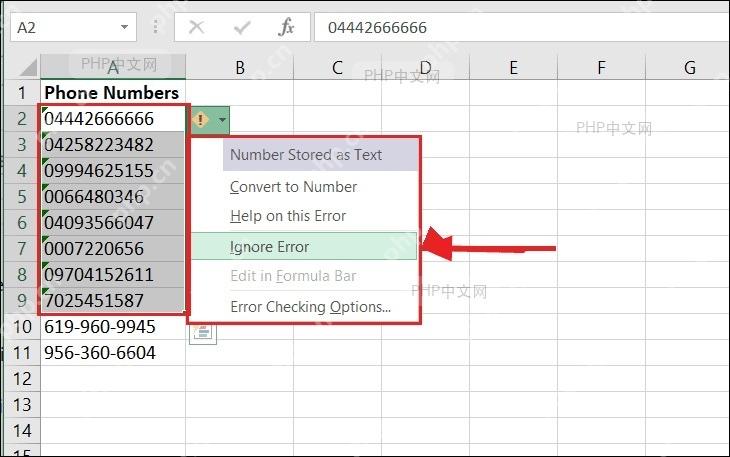
Task: Select column A header
Action: (113, 67)
